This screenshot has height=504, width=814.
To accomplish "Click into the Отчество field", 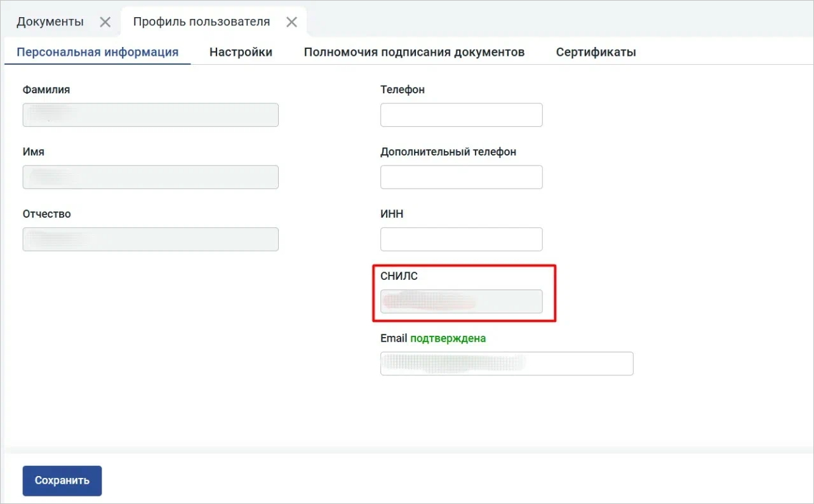I will pos(150,239).
